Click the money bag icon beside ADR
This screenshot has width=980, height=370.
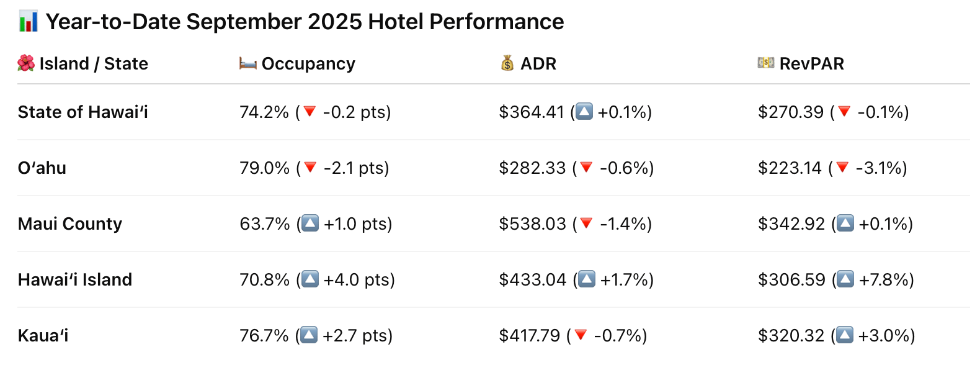(x=507, y=63)
